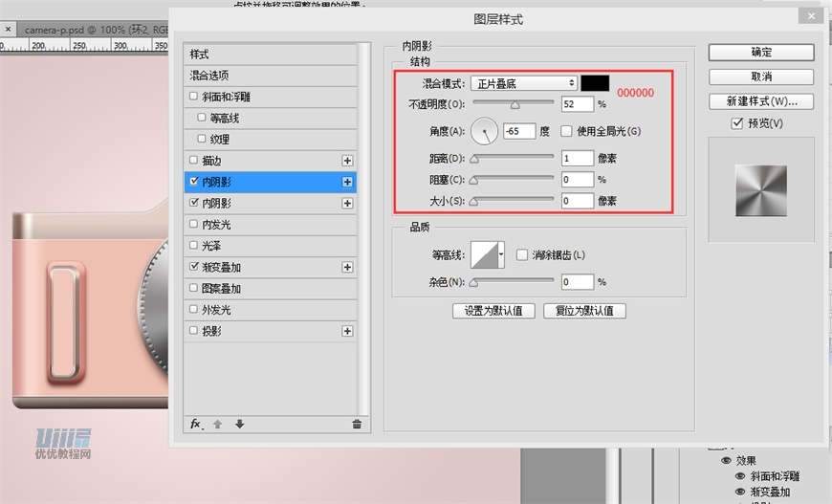Viewport: 832px width, 504px height.
Task: Add another 描边 effect via plus icon
Action: point(347,161)
